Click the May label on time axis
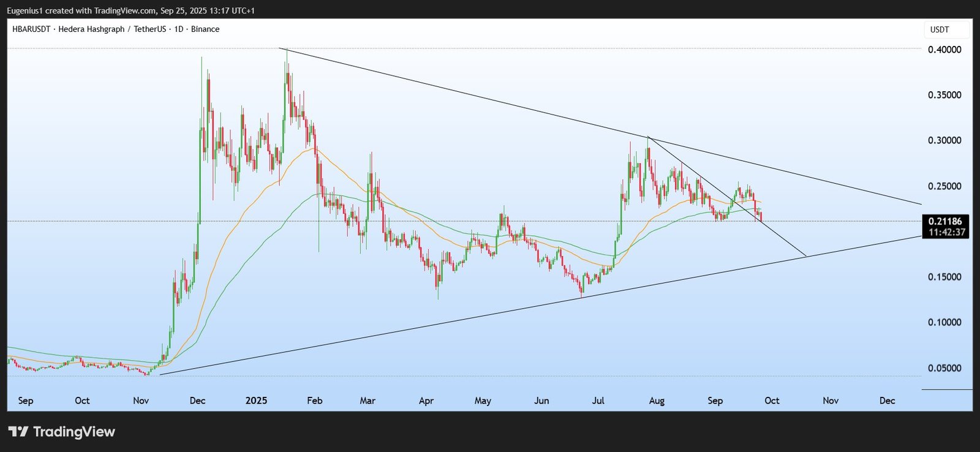The width and height of the screenshot is (980, 452). 483,401
